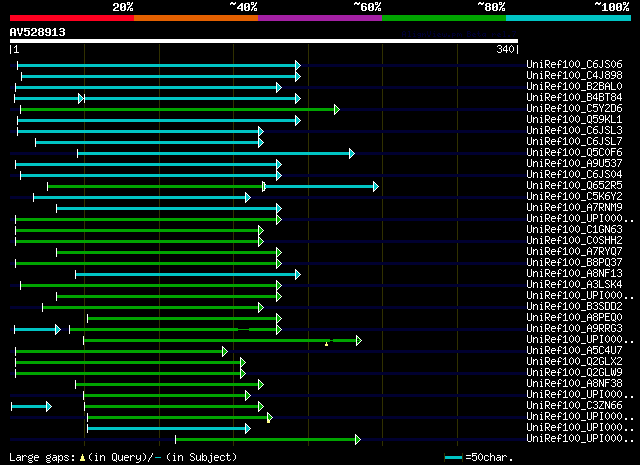Select the UniRef100_A8NF38 label
Screen dimensions: 640x465
(574, 384)
